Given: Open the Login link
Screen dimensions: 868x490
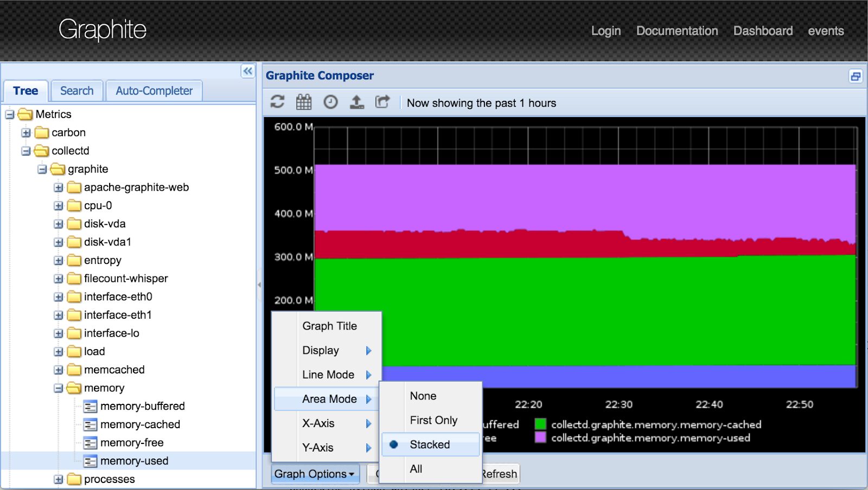Looking at the screenshot, I should tap(606, 31).
